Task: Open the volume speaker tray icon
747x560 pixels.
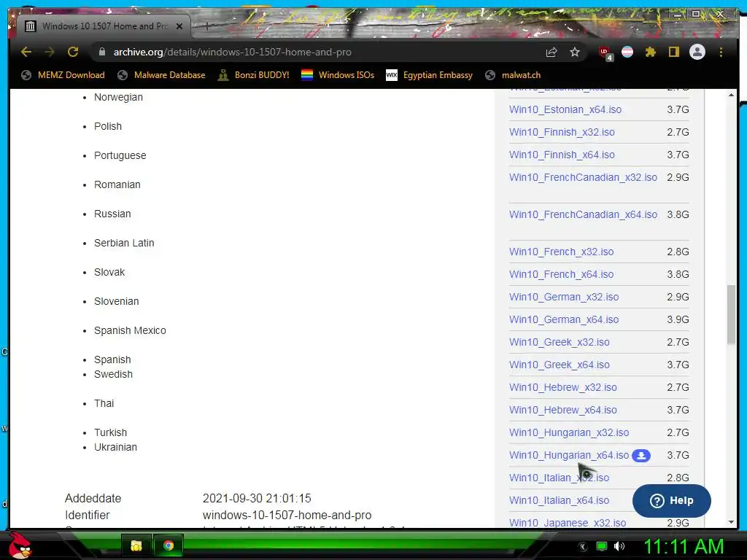Action: [619, 546]
